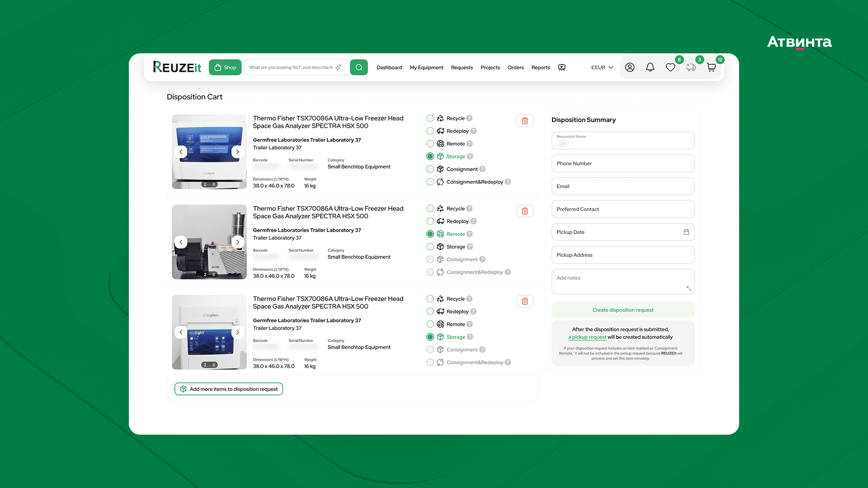Click the Phone Number field
The width and height of the screenshot is (868, 488).
click(623, 164)
